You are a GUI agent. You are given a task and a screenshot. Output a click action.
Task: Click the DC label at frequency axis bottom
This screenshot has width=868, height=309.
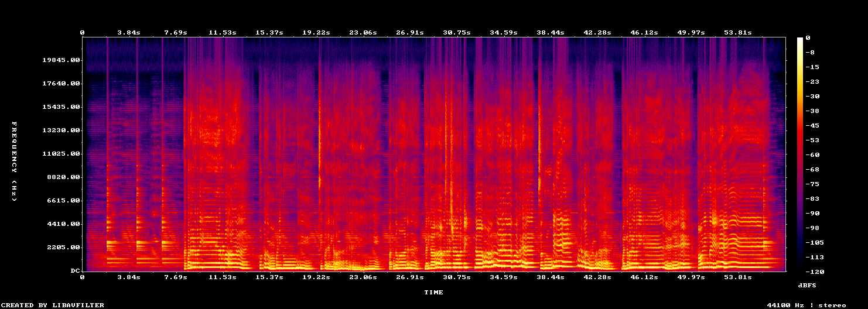(75, 270)
